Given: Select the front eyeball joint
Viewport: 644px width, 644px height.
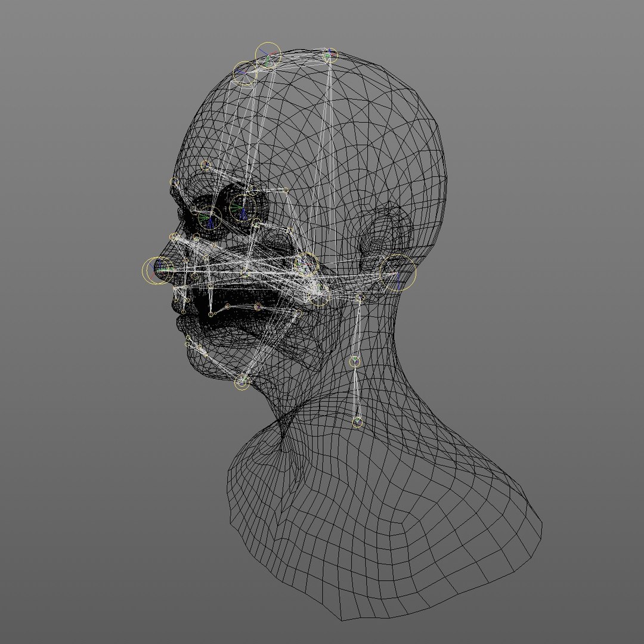Looking at the screenshot, I should pyautogui.click(x=210, y=218).
